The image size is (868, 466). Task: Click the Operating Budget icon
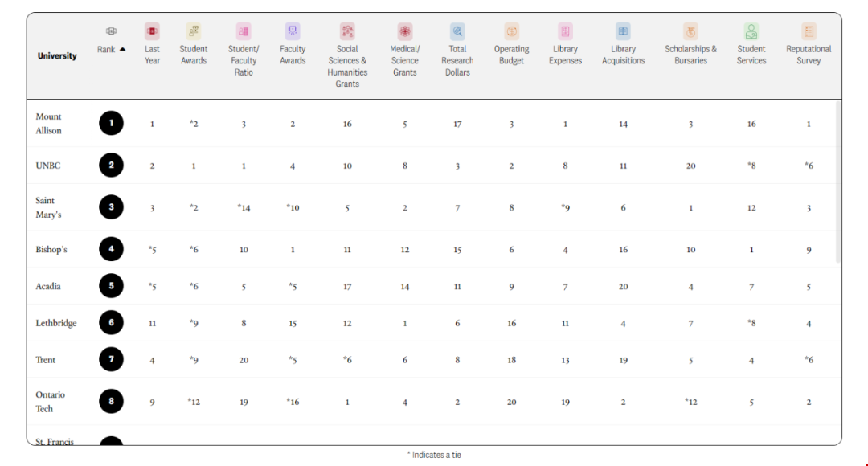[512, 32]
